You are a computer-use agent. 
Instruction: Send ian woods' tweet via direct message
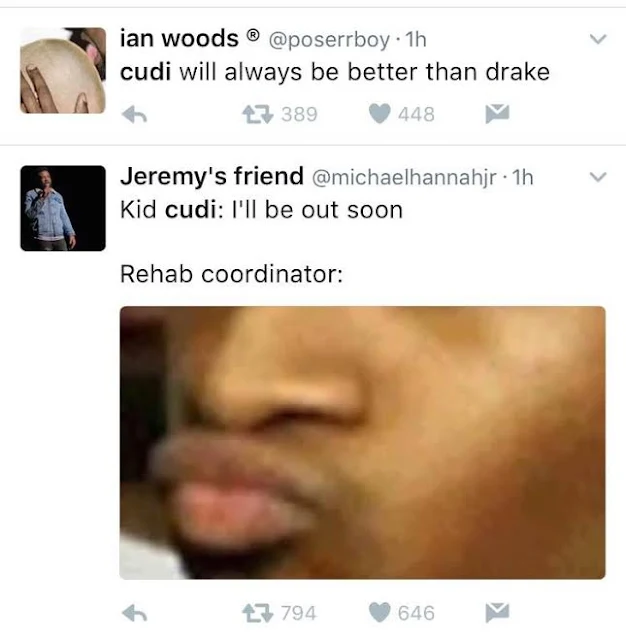pos(497,113)
